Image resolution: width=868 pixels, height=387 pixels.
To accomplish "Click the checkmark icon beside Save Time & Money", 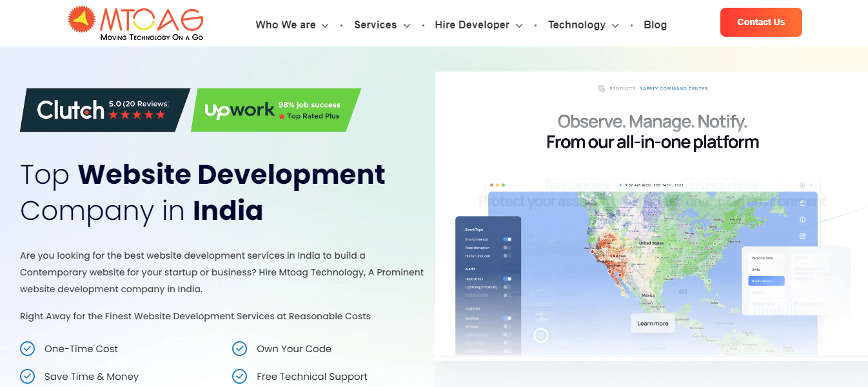I will pos(27,377).
